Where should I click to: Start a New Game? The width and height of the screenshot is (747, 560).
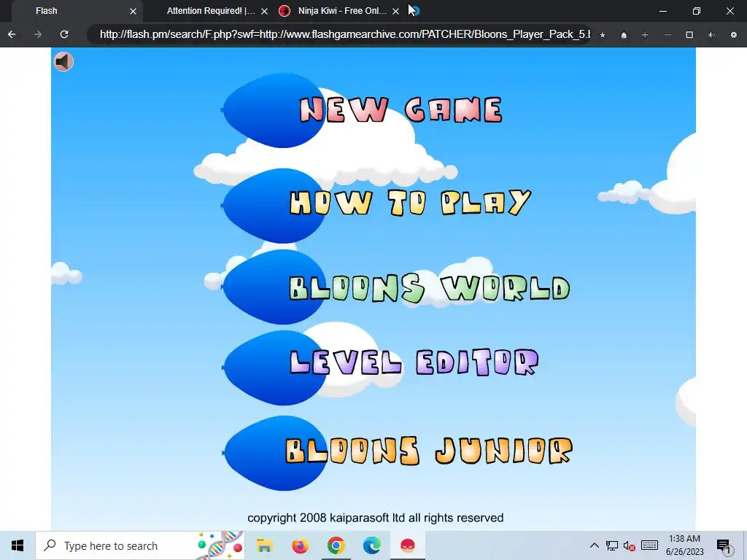tap(400, 110)
